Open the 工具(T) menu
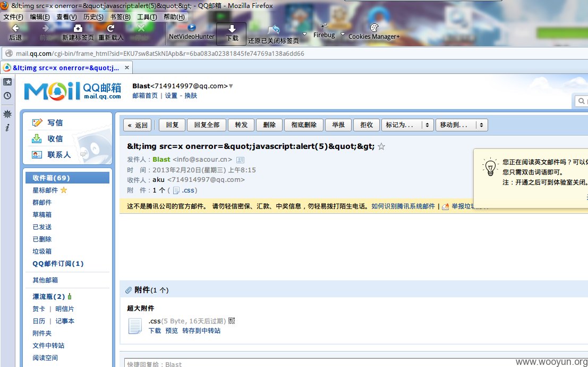The width and height of the screenshot is (588, 367). point(147,17)
